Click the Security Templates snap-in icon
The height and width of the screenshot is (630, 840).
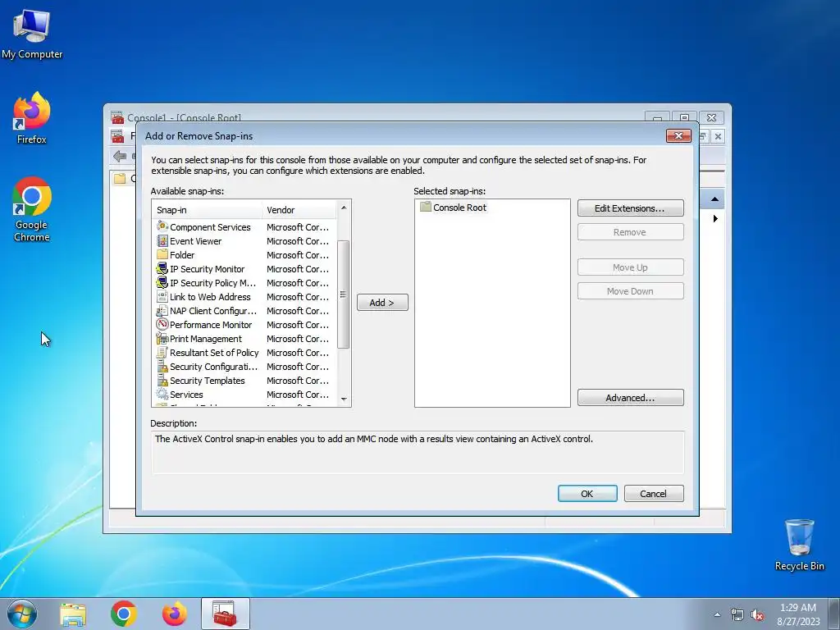pyautogui.click(x=162, y=381)
